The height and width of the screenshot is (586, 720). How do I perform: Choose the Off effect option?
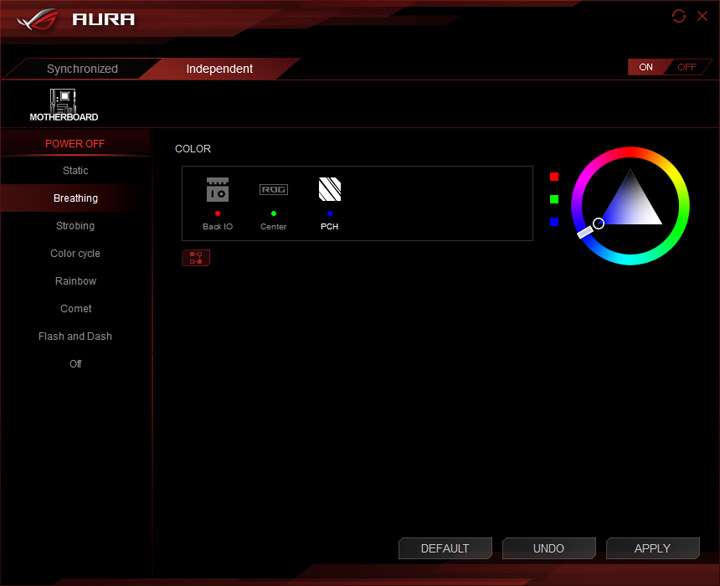tap(75, 364)
